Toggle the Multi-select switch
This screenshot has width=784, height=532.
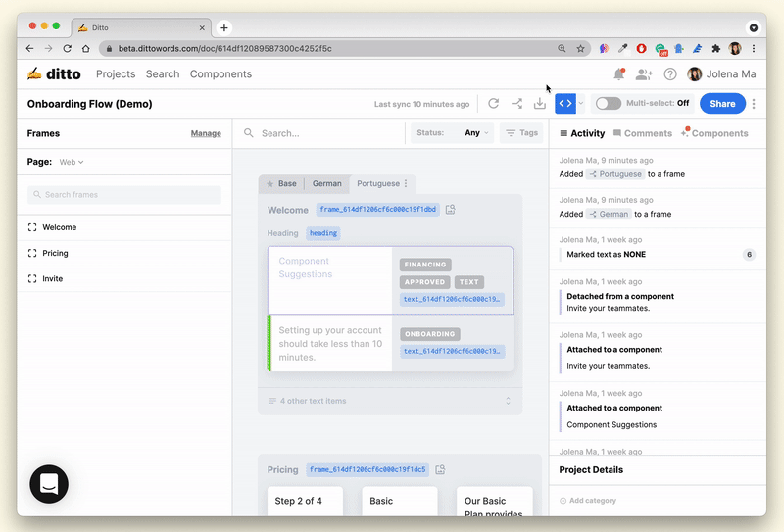click(608, 103)
